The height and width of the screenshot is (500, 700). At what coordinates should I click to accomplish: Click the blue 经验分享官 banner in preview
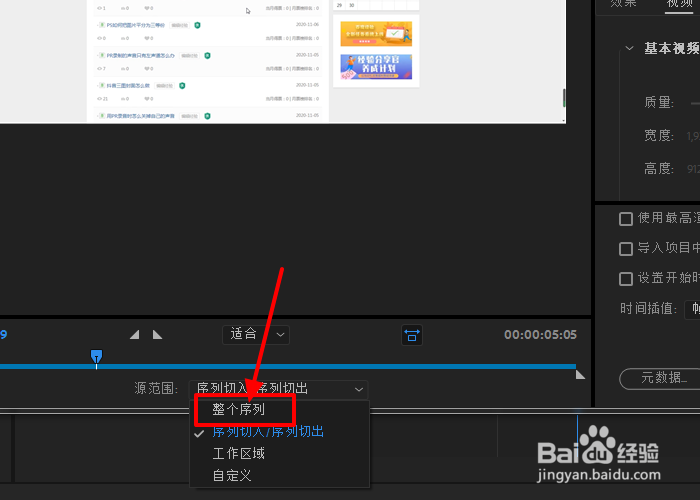click(x=376, y=67)
